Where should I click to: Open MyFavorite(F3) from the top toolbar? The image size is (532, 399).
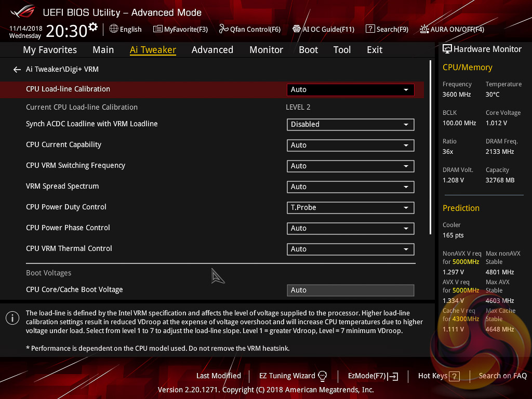point(181,30)
